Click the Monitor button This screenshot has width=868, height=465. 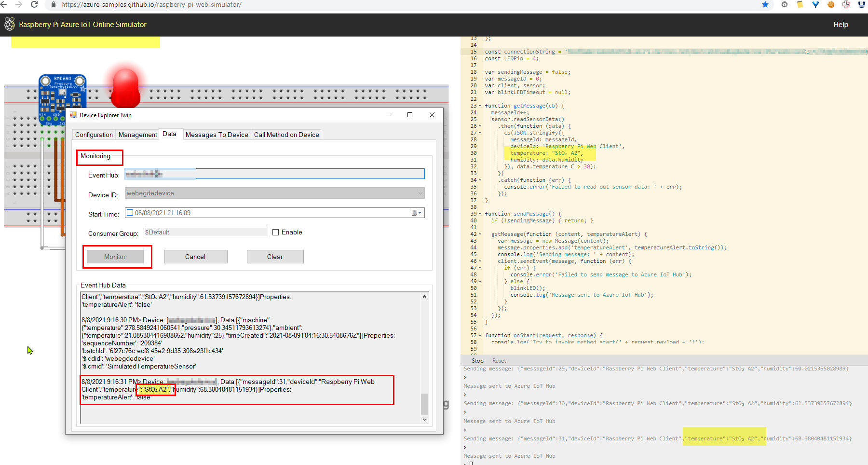115,257
